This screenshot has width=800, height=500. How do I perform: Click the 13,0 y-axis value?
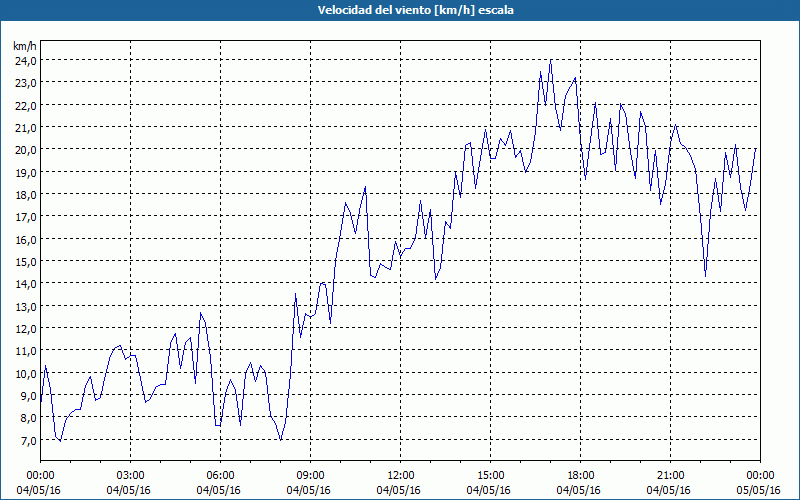26,307
